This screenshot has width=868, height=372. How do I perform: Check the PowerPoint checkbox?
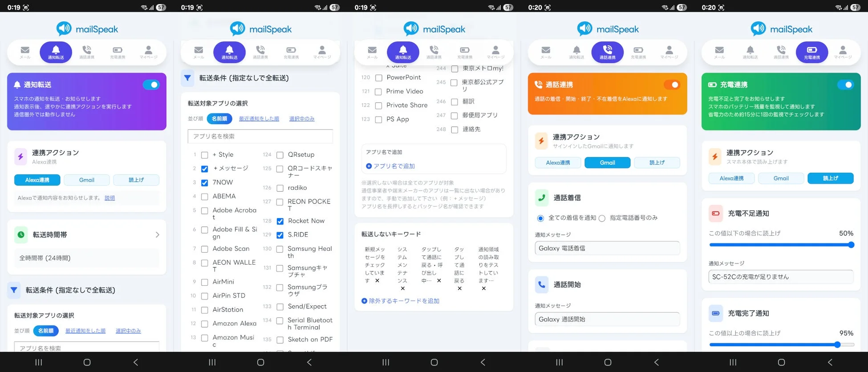click(x=379, y=78)
